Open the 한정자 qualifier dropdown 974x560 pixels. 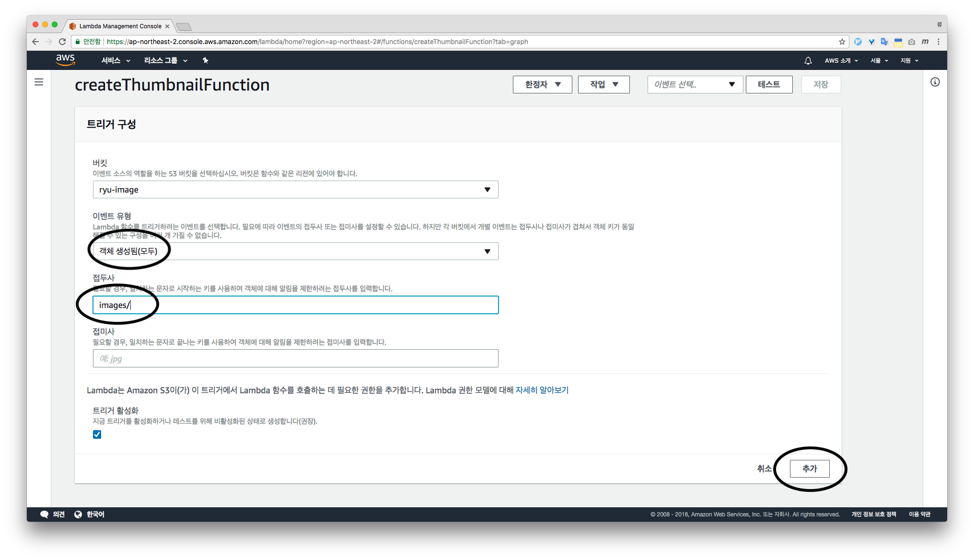point(542,84)
